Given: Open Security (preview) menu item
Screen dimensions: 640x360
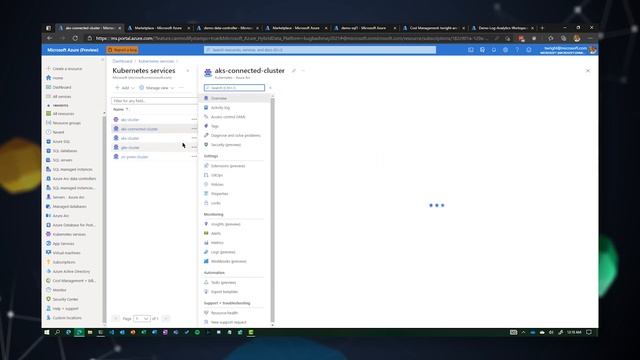Looking at the screenshot, I should pos(226,145).
